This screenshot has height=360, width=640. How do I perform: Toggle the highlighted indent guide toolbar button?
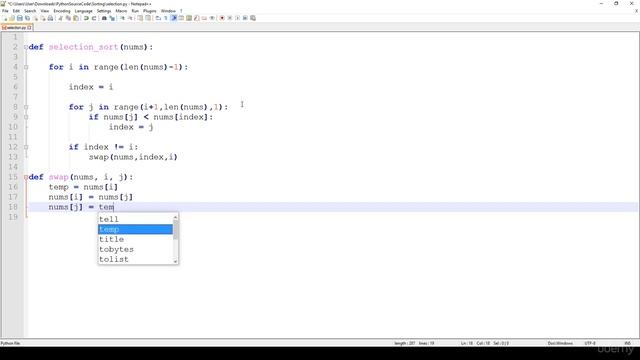[174, 18]
